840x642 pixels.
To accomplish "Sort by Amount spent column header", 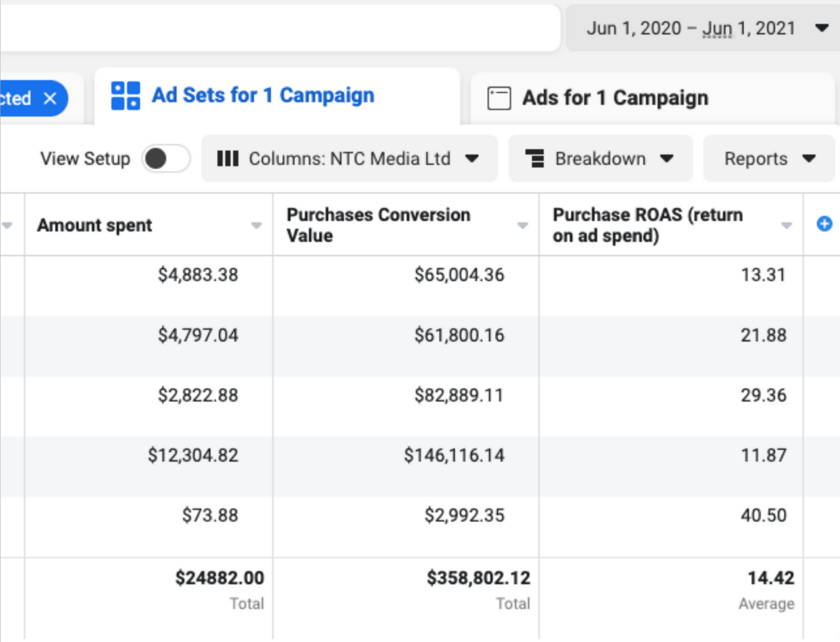I will click(95, 225).
